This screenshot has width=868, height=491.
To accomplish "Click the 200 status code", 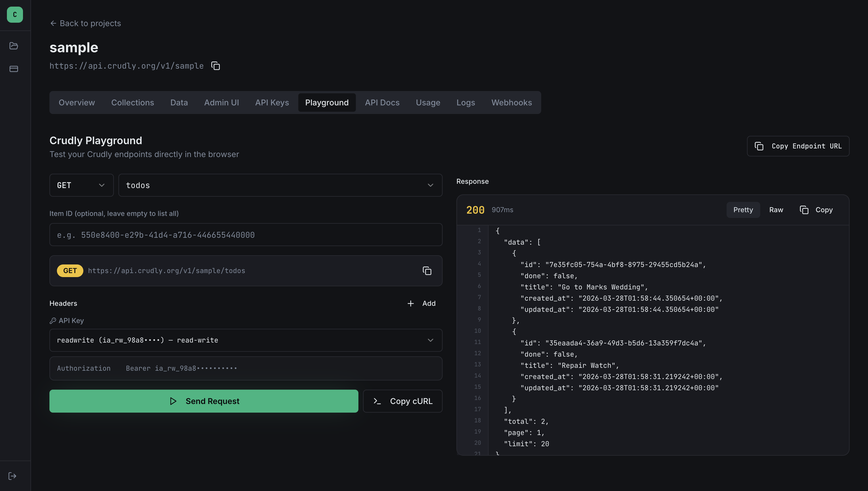I will tap(475, 210).
